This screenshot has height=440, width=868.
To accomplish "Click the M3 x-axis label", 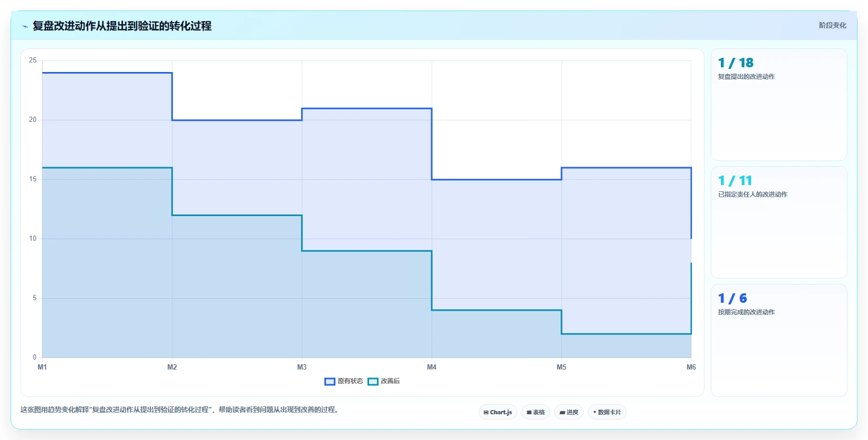I will [302, 367].
